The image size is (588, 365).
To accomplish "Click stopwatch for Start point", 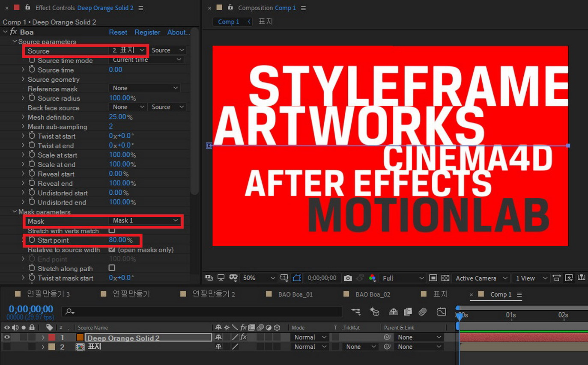I will coord(32,240).
